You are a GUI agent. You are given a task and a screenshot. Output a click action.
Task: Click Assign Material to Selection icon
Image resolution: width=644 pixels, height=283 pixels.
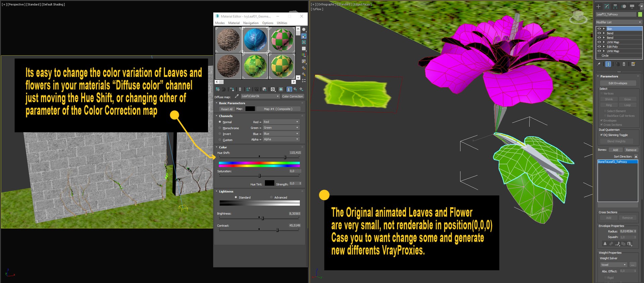point(232,89)
